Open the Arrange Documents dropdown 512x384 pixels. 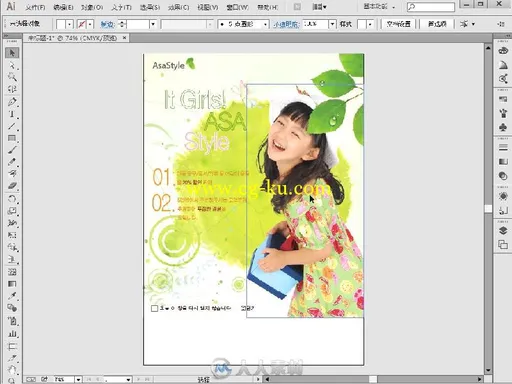click(319, 7)
